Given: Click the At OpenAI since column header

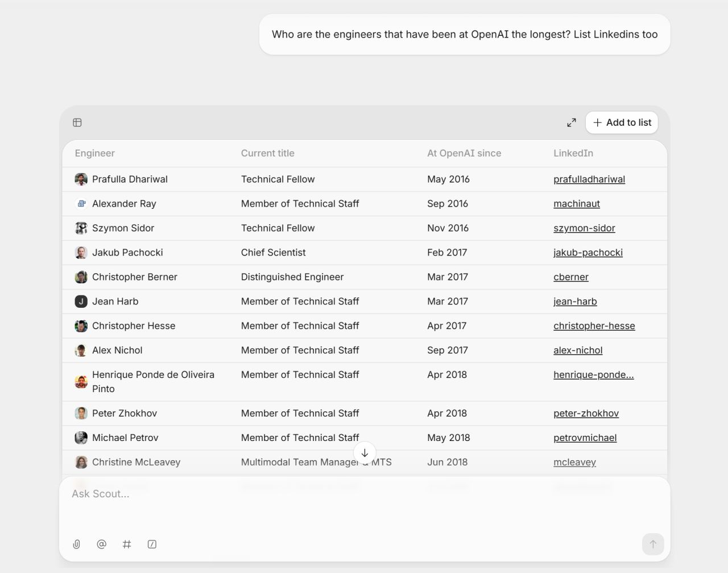Looking at the screenshot, I should click(x=464, y=153).
